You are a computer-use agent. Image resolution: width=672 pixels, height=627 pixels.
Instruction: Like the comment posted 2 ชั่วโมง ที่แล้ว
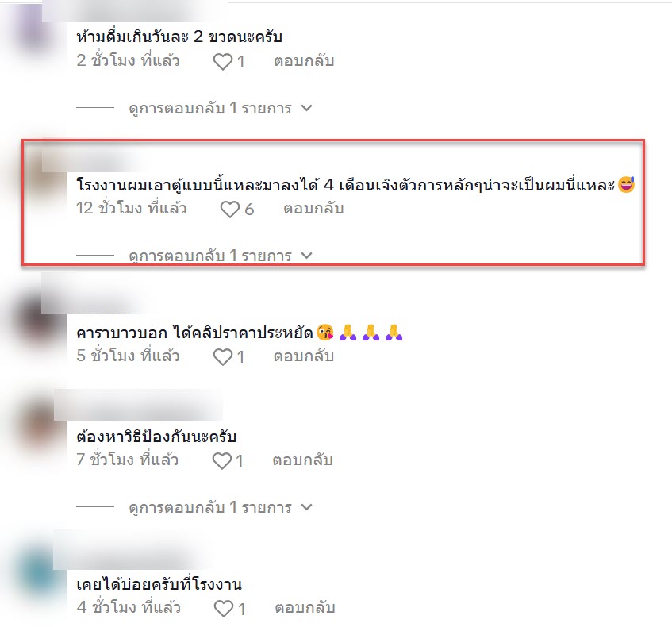click(x=223, y=62)
